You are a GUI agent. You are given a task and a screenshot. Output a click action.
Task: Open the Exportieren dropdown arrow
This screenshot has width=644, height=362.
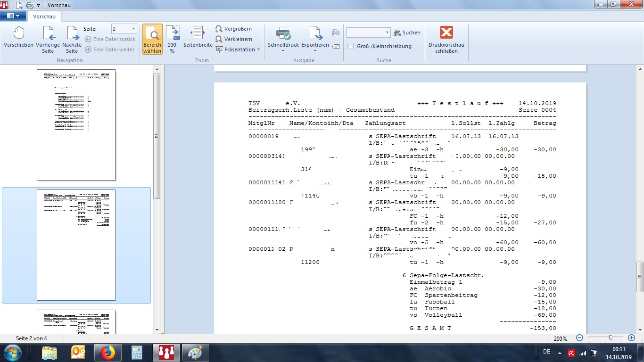pyautogui.click(x=315, y=51)
